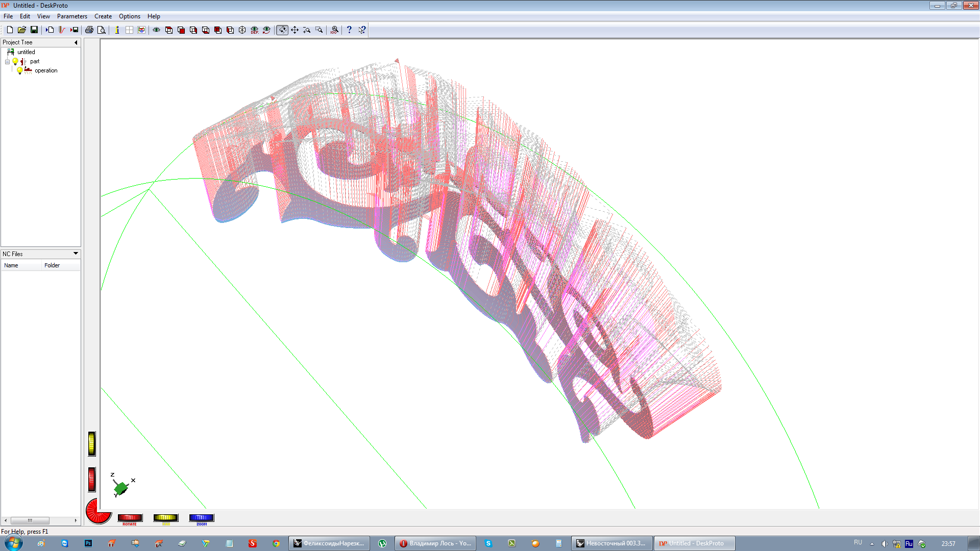Click the Zoom 100% magnifier icon
Screen dimensions: 980x551
click(334, 30)
